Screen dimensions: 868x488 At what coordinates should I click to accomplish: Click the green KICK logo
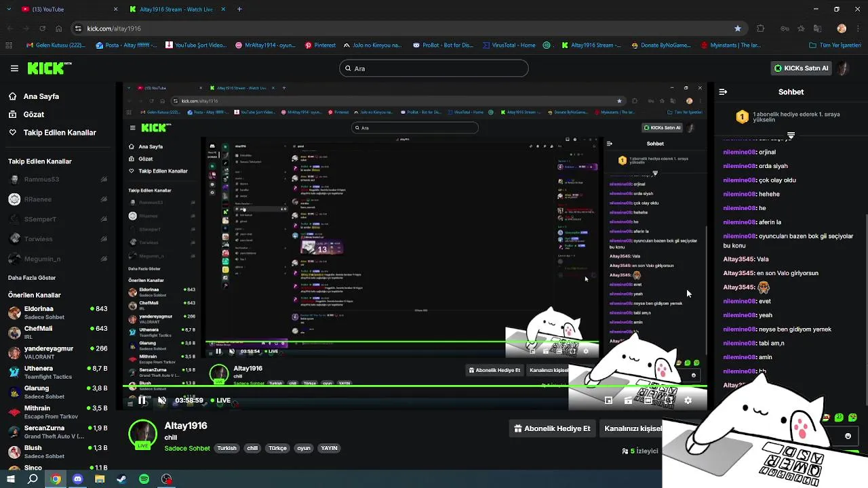click(49, 68)
